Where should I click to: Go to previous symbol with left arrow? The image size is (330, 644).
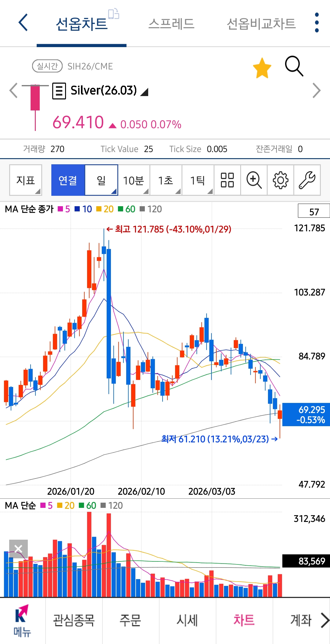tap(13, 91)
